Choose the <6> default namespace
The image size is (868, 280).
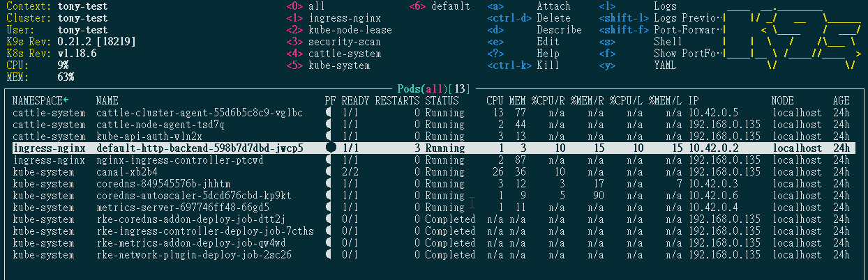coord(440,6)
